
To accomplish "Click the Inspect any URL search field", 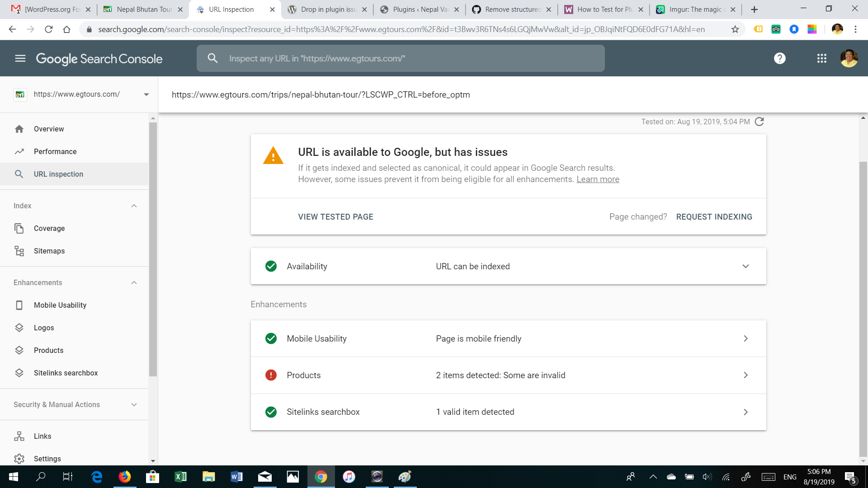I will [x=401, y=58].
